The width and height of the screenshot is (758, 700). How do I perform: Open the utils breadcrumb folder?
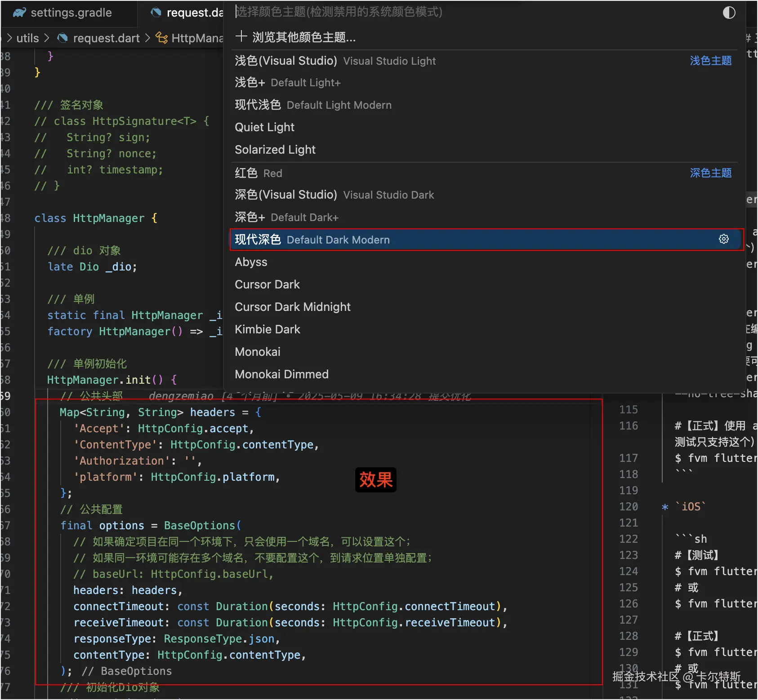point(27,38)
